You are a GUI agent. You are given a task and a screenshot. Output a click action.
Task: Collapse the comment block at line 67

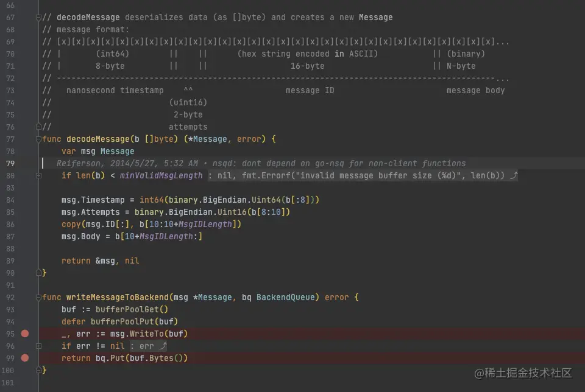[x=39, y=17]
